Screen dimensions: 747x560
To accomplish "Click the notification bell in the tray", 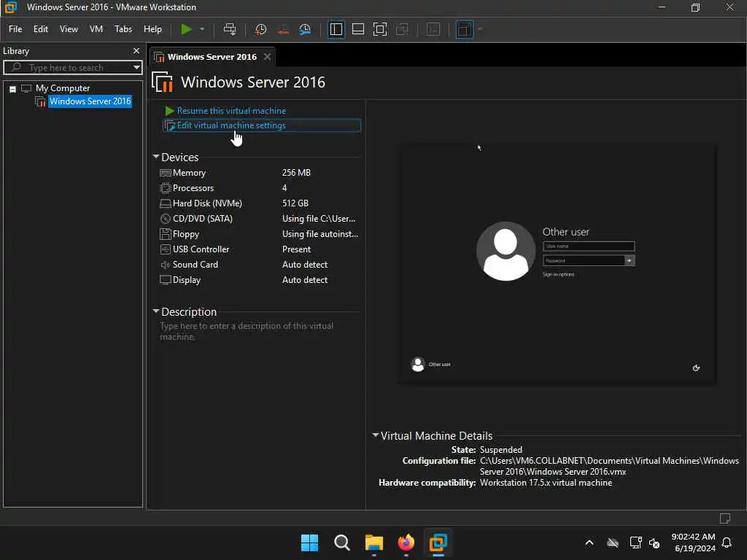I will (x=727, y=542).
